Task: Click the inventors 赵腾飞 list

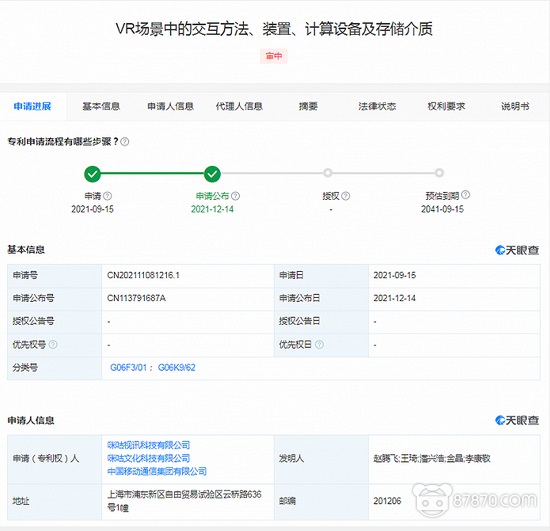Action: point(432,458)
